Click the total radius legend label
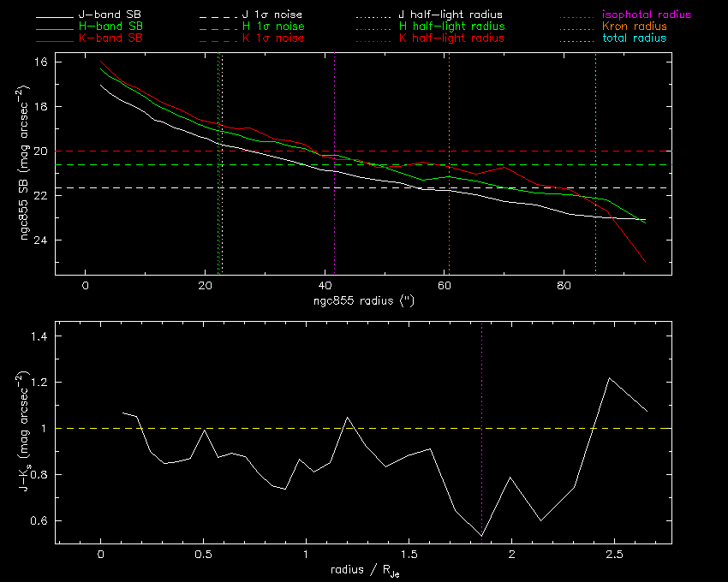 click(633, 39)
